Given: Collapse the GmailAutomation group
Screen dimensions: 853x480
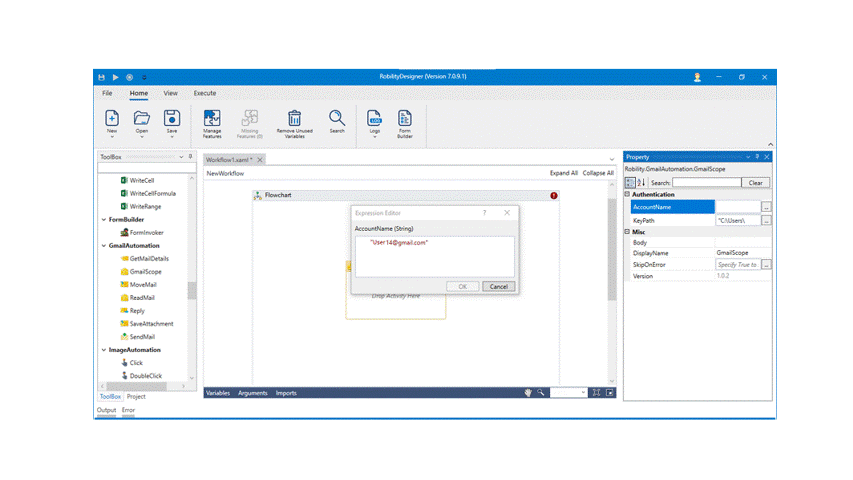Looking at the screenshot, I should click(104, 246).
